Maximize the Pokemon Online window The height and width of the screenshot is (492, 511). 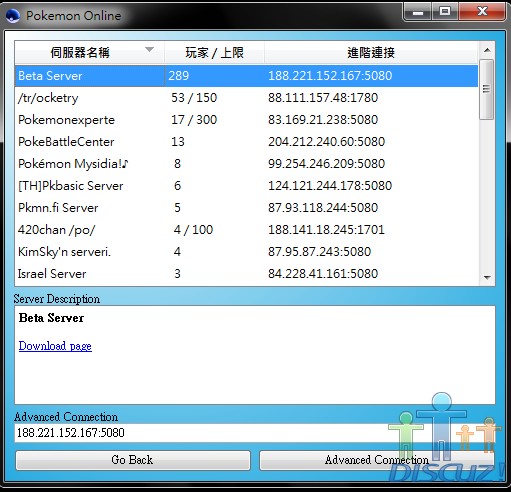(445, 12)
